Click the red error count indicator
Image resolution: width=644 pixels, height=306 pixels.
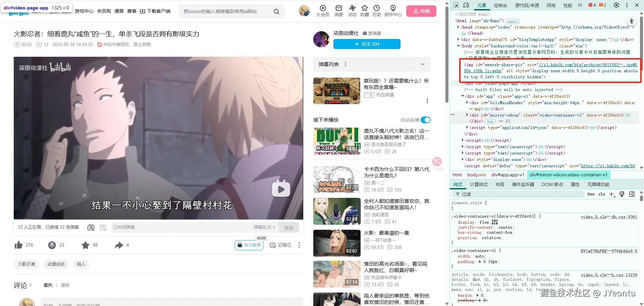tap(592, 5)
